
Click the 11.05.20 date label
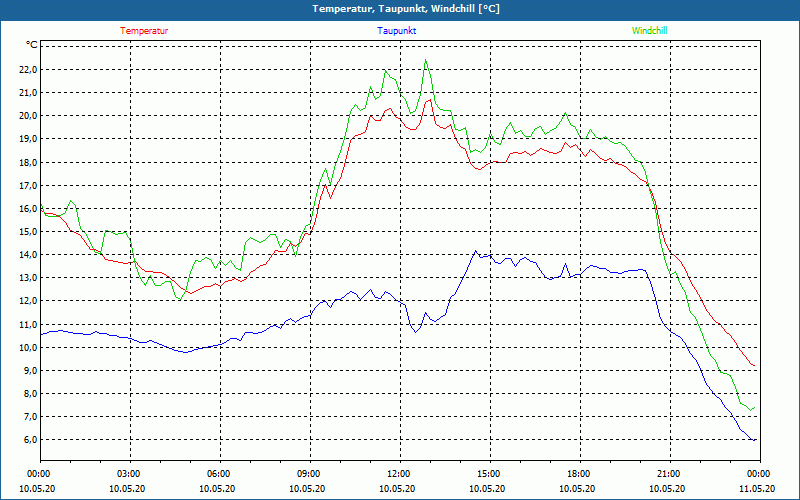(x=757, y=489)
